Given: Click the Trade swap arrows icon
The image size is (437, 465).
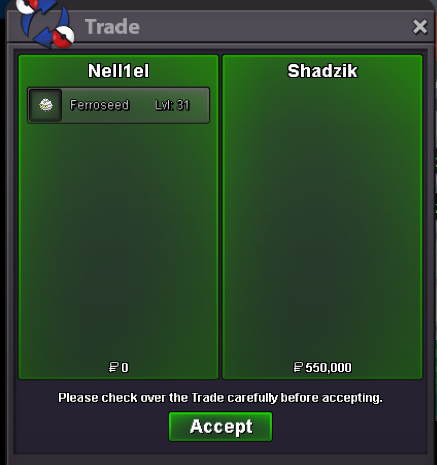Looking at the screenshot, I should (x=45, y=23).
